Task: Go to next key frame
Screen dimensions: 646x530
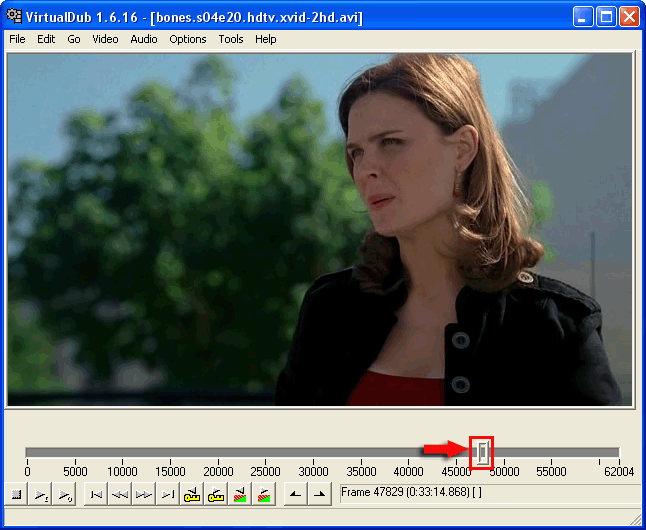Action: pos(215,494)
